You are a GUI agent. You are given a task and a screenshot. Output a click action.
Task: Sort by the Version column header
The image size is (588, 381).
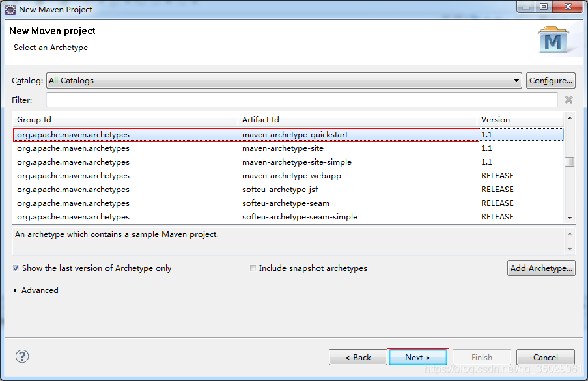click(x=520, y=120)
